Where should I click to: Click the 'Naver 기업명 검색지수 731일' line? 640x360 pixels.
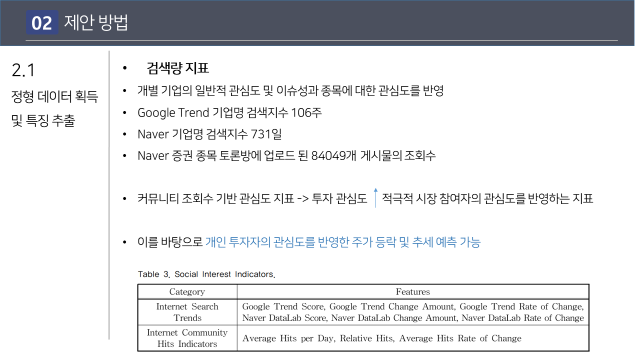click(x=209, y=134)
